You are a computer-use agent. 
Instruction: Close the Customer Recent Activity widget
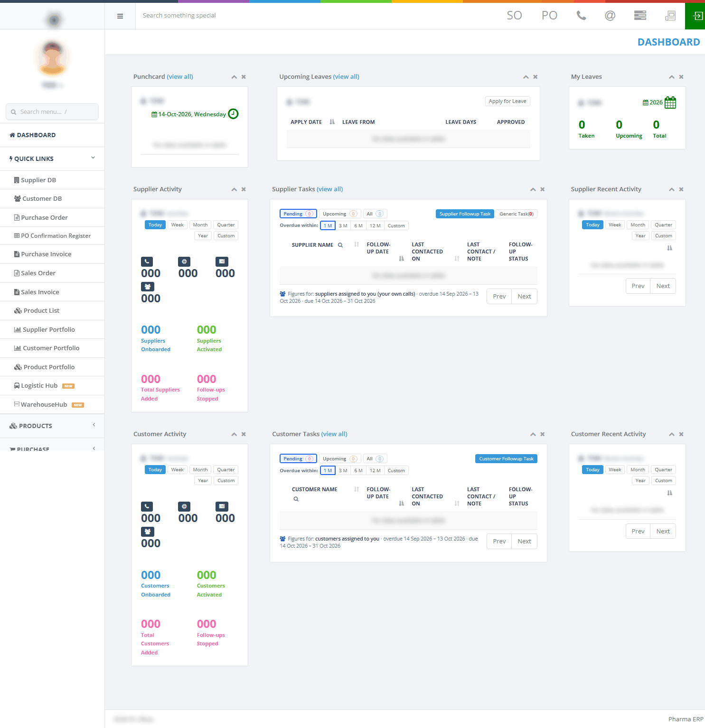[681, 434]
